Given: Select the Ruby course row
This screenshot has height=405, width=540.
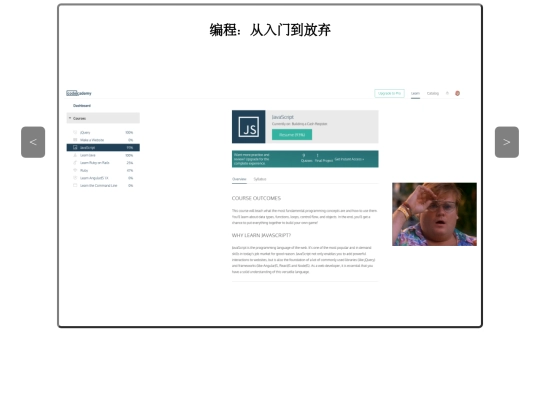Looking at the screenshot, I should click(103, 170).
